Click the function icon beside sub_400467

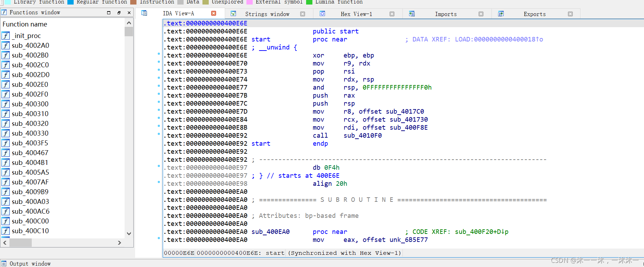(6, 153)
